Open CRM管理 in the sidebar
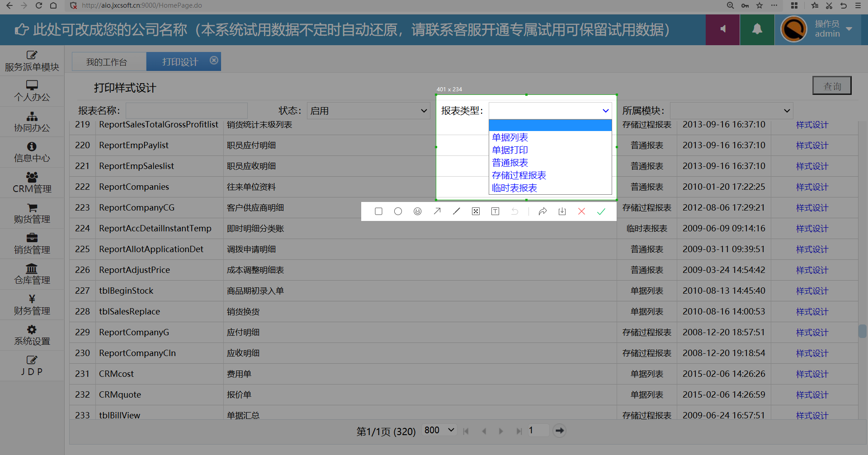Image resolution: width=868 pixels, height=455 pixels. click(x=32, y=183)
